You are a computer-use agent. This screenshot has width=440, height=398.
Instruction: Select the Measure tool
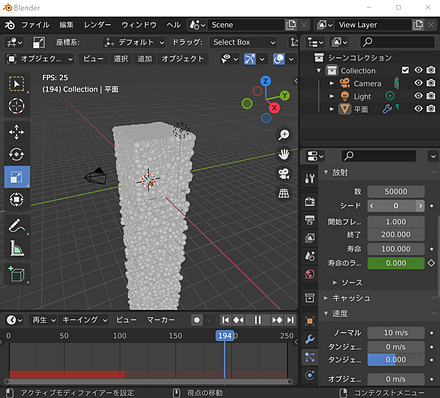click(17, 248)
